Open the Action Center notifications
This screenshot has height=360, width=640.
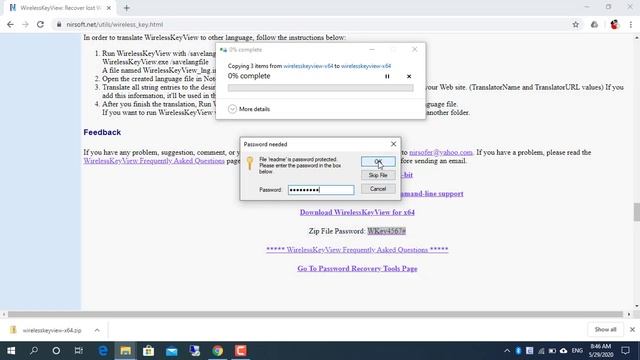pyautogui.click(x=625, y=351)
